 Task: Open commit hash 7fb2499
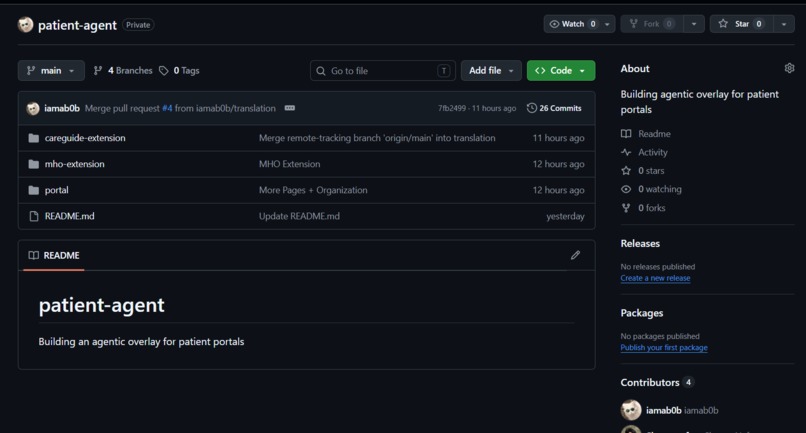tap(452, 108)
